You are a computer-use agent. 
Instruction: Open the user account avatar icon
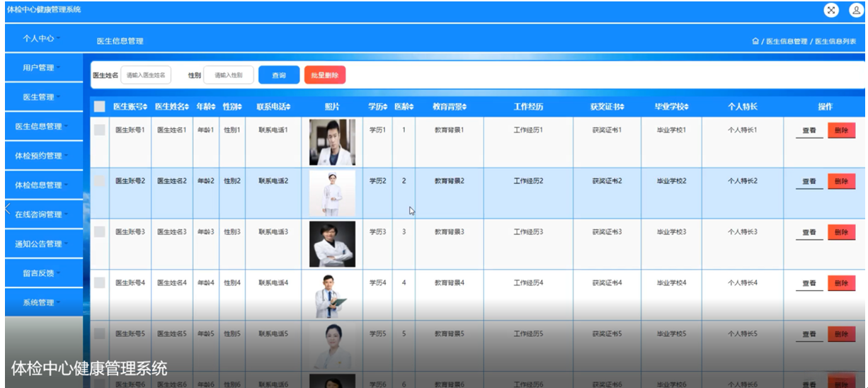pos(855,10)
